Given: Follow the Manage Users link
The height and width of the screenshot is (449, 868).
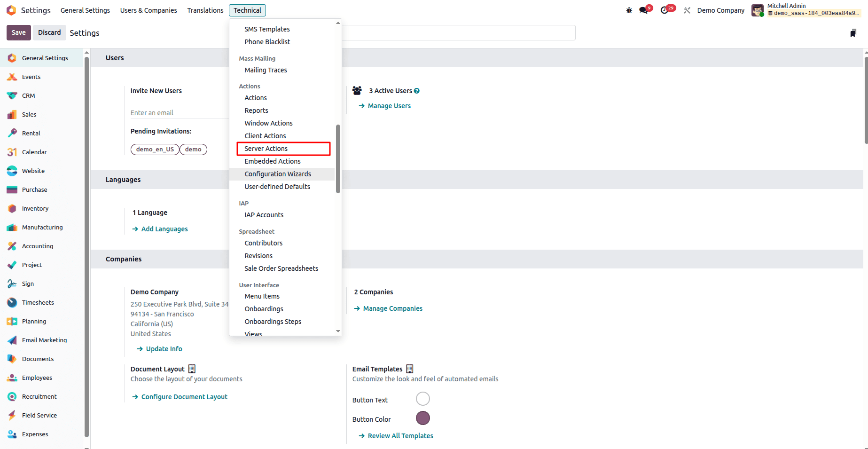Looking at the screenshot, I should pos(389,105).
